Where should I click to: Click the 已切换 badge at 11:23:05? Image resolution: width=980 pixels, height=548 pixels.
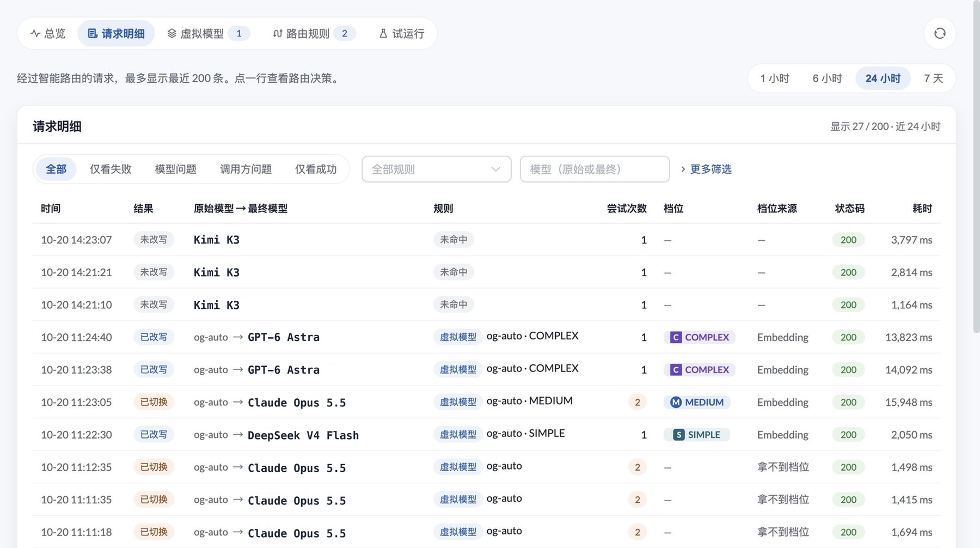click(154, 402)
